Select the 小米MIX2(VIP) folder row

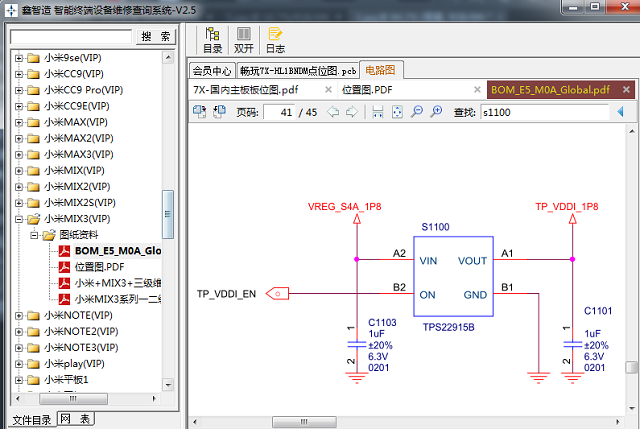point(77,187)
